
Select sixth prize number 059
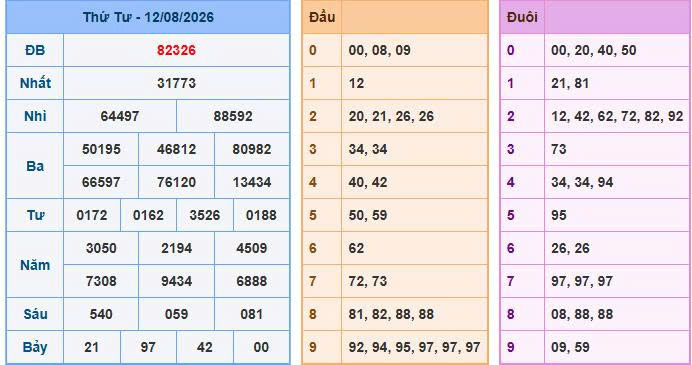pos(176,314)
